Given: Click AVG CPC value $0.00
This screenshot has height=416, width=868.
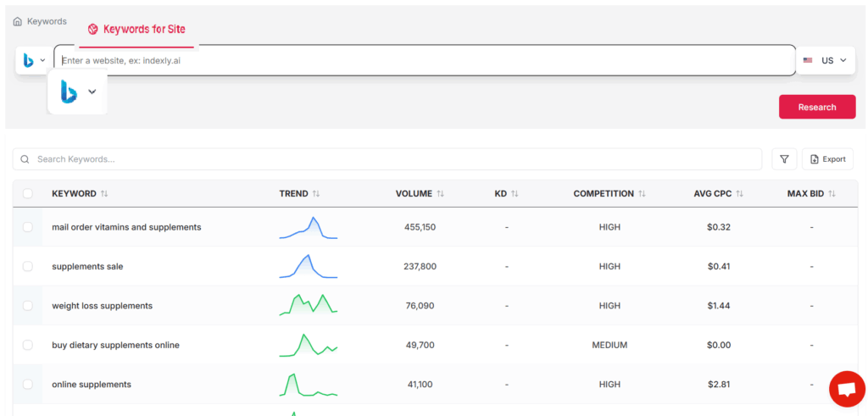Looking at the screenshot, I should coord(719,345).
